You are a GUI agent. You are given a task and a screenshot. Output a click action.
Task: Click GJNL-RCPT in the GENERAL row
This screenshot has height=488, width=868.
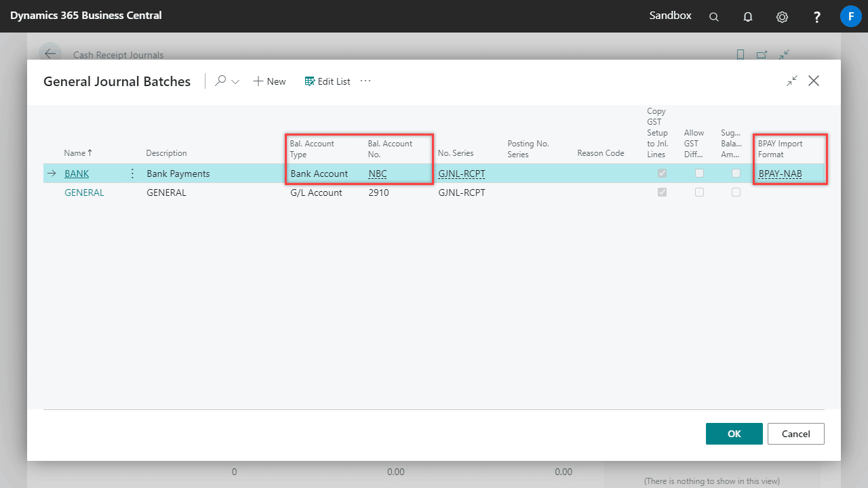(x=462, y=192)
